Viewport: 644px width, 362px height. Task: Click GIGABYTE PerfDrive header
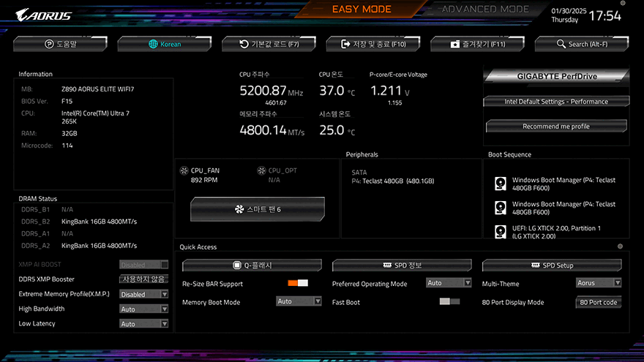[x=556, y=76]
